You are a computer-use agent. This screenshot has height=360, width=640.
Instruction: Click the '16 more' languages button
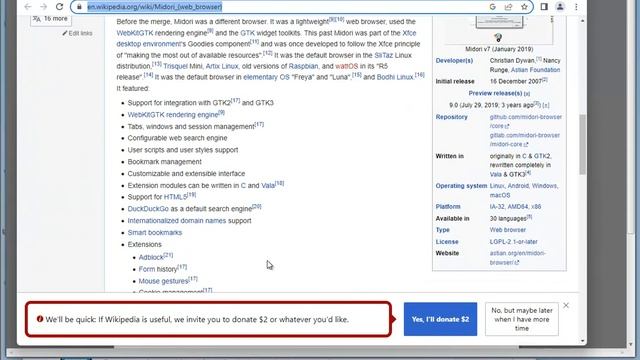point(51,19)
